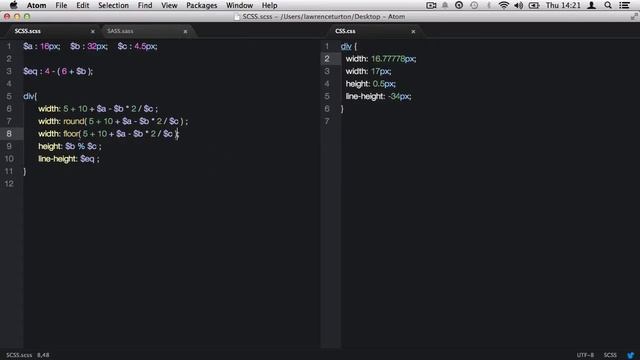The height and width of the screenshot is (360, 640).
Task: Click line number 2 in CSS editor gutter
Action: (x=327, y=59)
